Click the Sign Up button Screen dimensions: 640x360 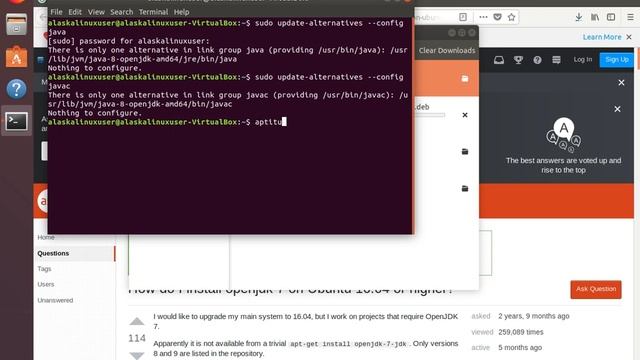pyautogui.click(x=617, y=60)
